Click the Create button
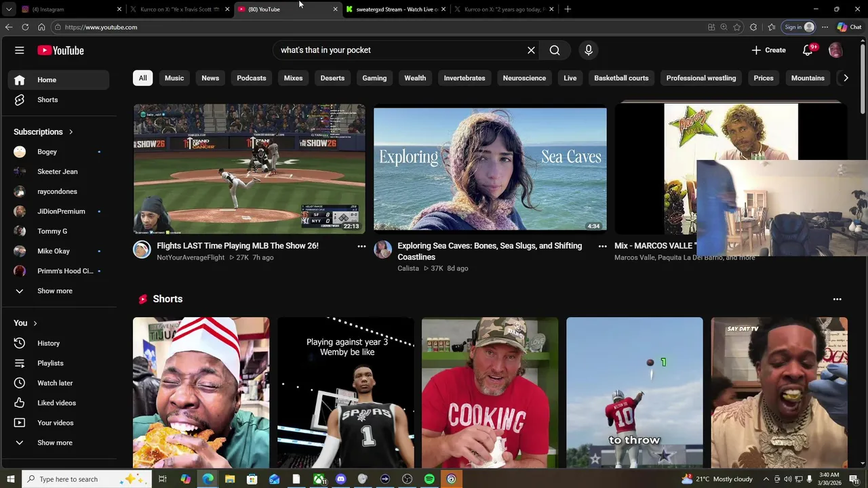 (768, 50)
